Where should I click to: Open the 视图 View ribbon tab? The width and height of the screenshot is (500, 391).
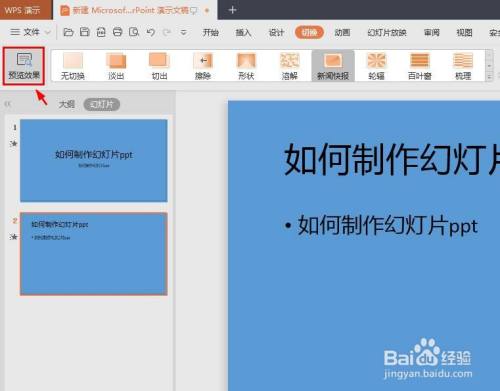(x=464, y=32)
